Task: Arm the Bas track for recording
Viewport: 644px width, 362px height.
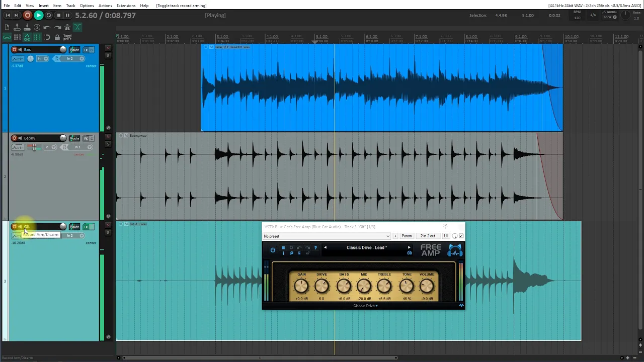Action: [x=14, y=50]
